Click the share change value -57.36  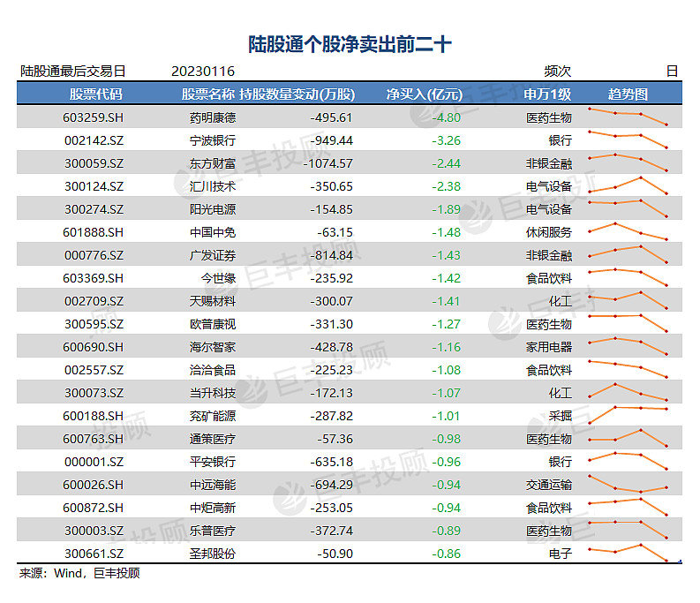[335, 439]
